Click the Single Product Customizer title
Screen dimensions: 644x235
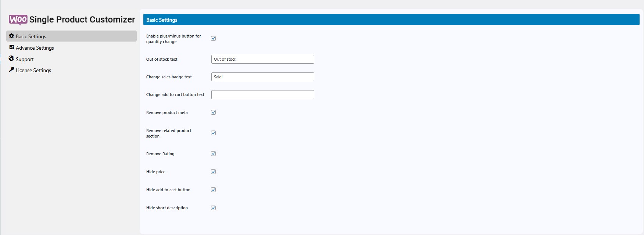coord(82,19)
